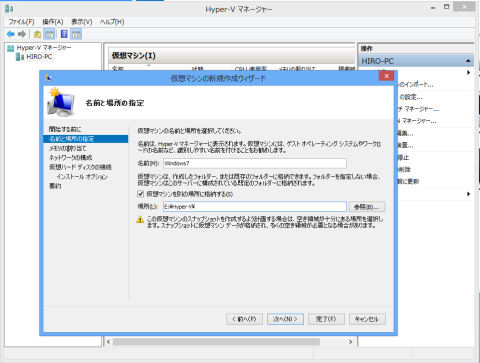Click the 名前(M) text field

pyautogui.click(x=255, y=163)
